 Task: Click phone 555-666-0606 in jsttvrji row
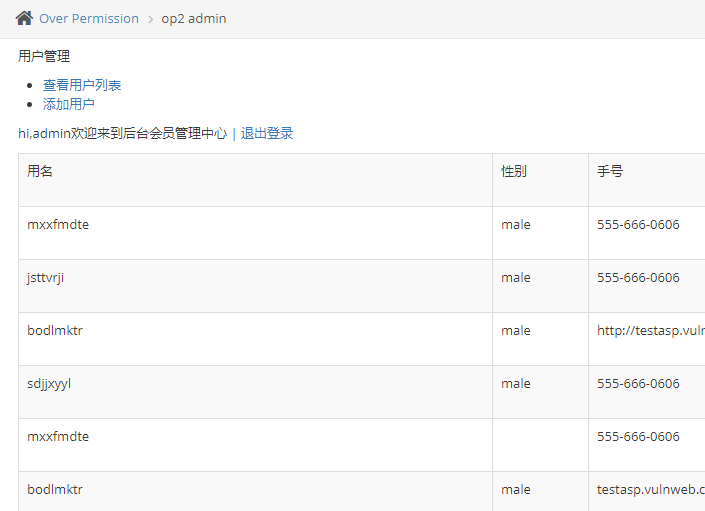pos(638,278)
